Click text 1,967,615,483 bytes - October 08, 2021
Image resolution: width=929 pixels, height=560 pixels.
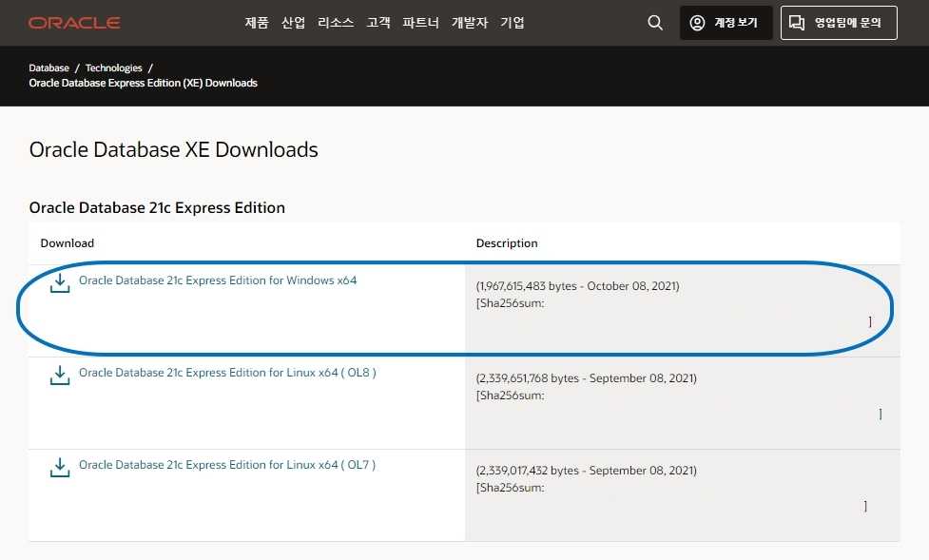[x=578, y=285]
